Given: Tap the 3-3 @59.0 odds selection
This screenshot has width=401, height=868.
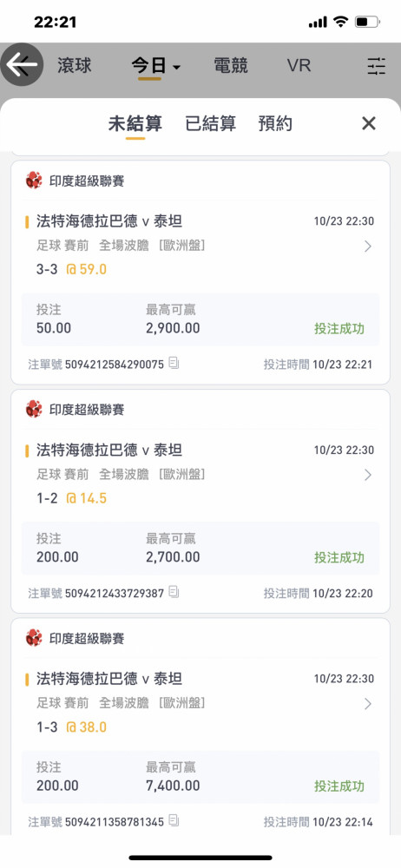Looking at the screenshot, I should click(x=71, y=270).
